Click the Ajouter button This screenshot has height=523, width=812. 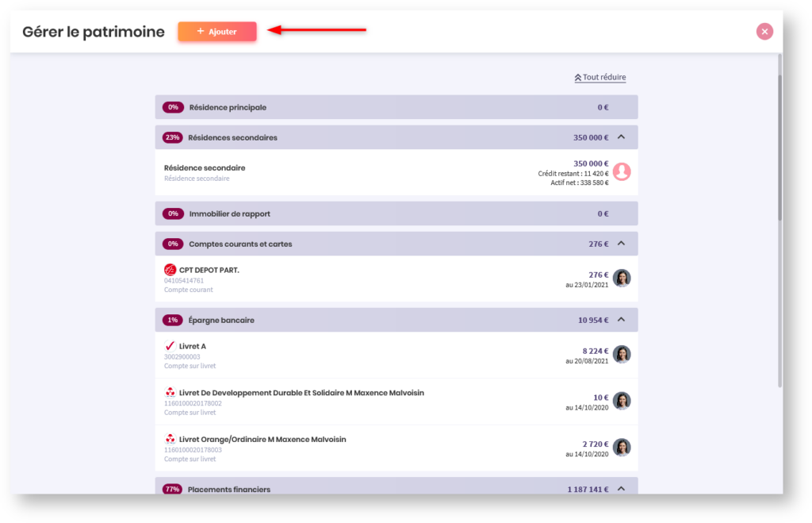[217, 32]
